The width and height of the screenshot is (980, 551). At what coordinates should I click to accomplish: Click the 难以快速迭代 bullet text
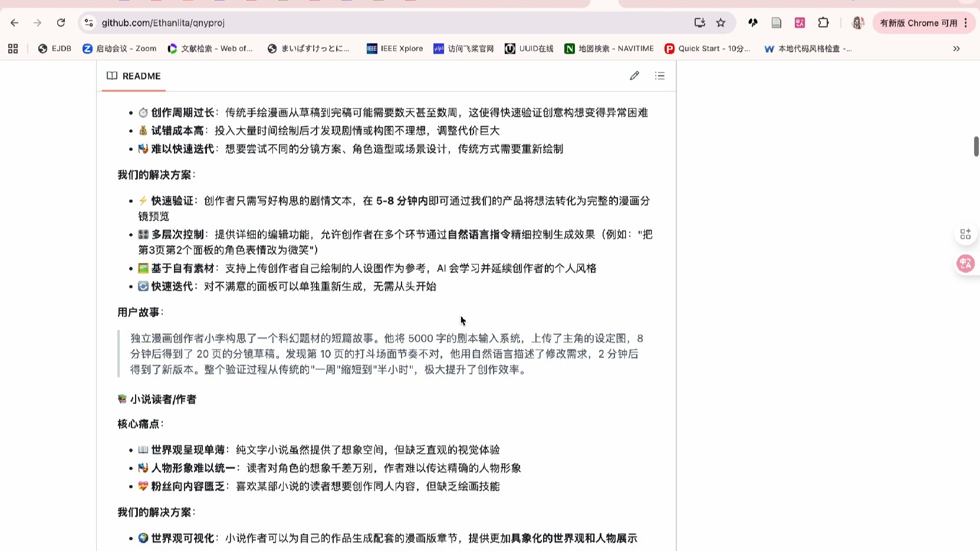point(351,149)
